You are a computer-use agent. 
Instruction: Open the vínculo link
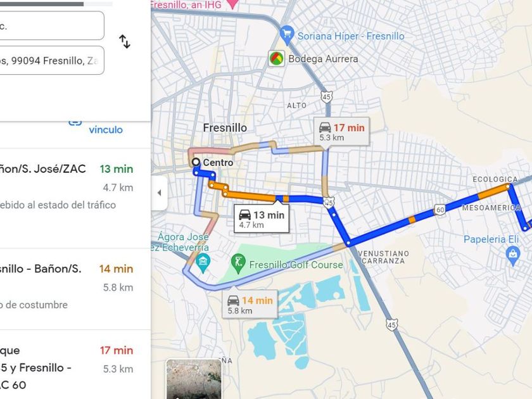point(106,130)
